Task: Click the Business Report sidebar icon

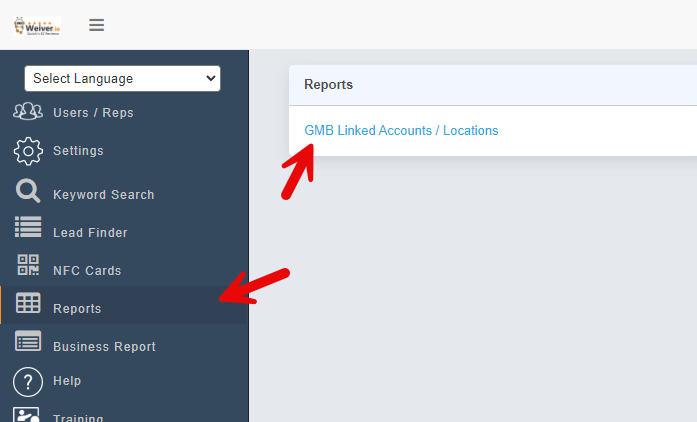Action: pos(28,342)
